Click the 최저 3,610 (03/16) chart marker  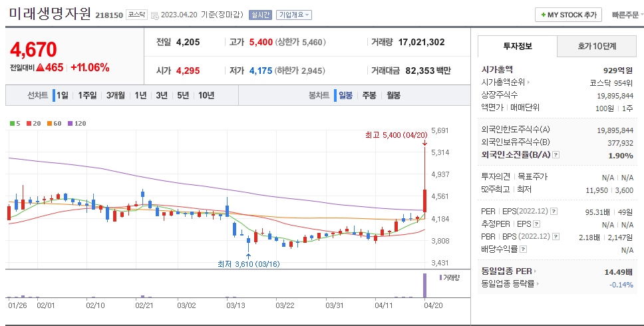249,264
